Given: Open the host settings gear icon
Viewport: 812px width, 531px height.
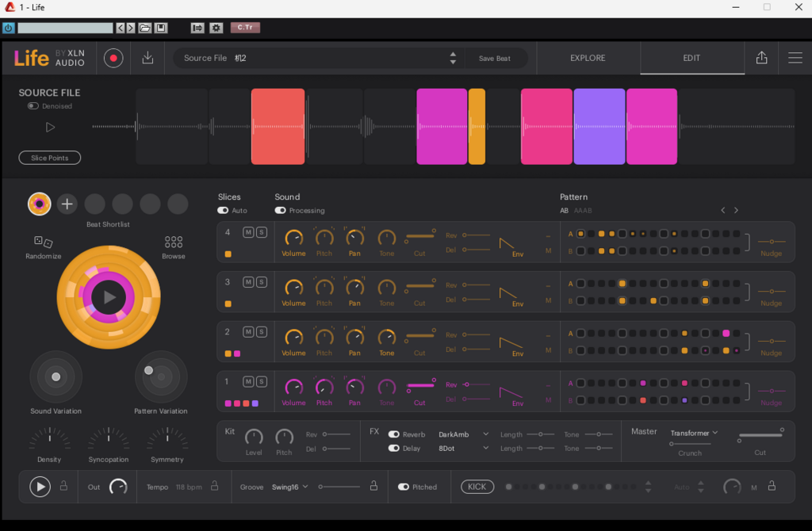Looking at the screenshot, I should (x=216, y=28).
